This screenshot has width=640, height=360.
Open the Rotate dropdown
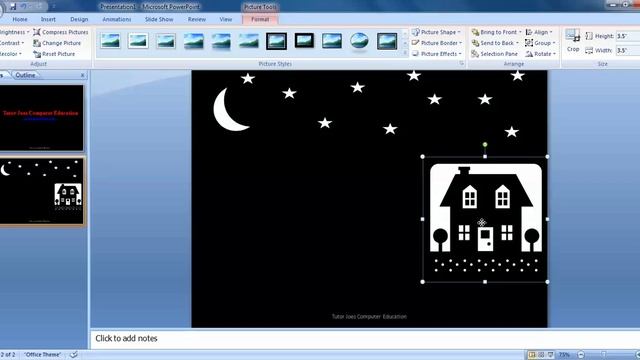coord(541,54)
